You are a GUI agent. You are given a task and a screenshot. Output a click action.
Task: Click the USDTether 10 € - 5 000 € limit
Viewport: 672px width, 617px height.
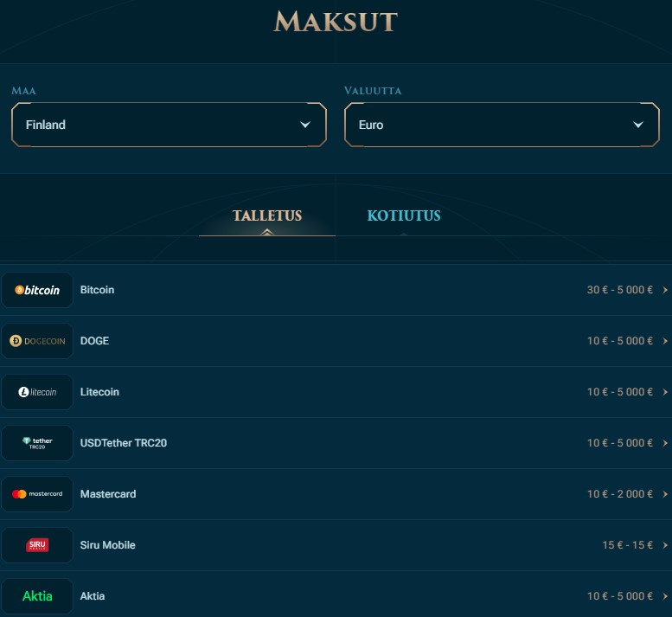(620, 443)
